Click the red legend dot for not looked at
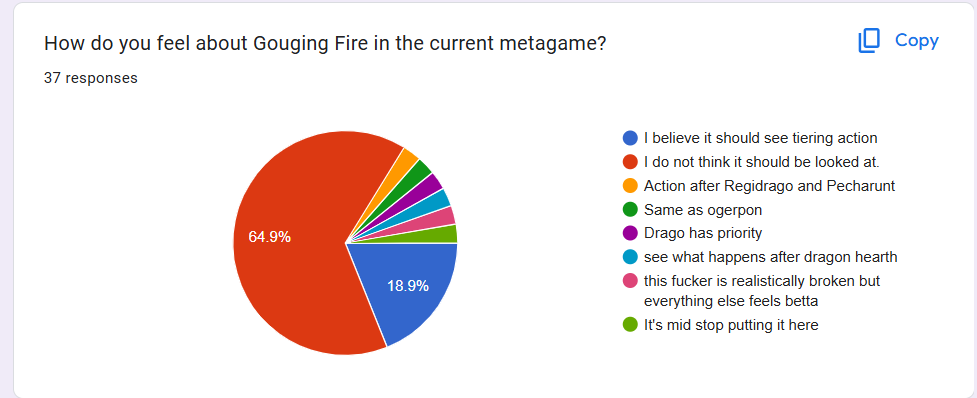977x398 pixels. [630, 162]
